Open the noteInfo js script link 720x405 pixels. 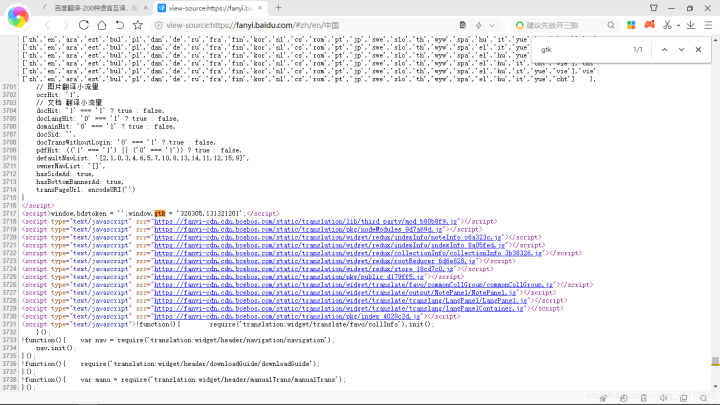pos(328,237)
